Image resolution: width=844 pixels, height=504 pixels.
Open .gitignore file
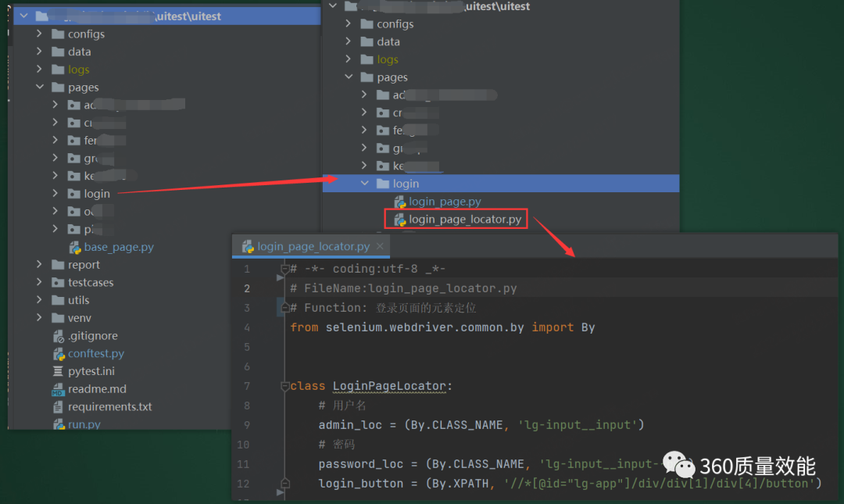point(92,335)
